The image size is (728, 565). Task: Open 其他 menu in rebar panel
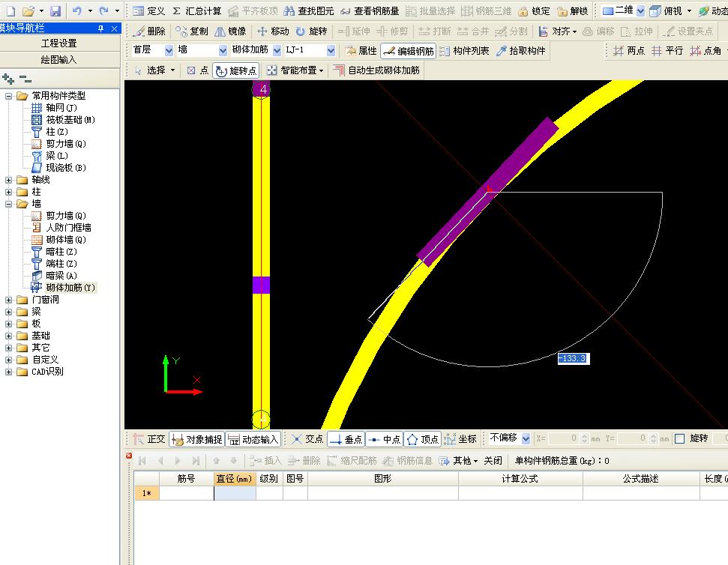pyautogui.click(x=458, y=461)
